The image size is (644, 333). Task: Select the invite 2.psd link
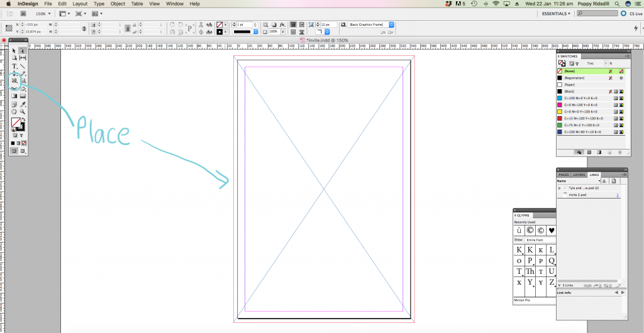coord(577,195)
